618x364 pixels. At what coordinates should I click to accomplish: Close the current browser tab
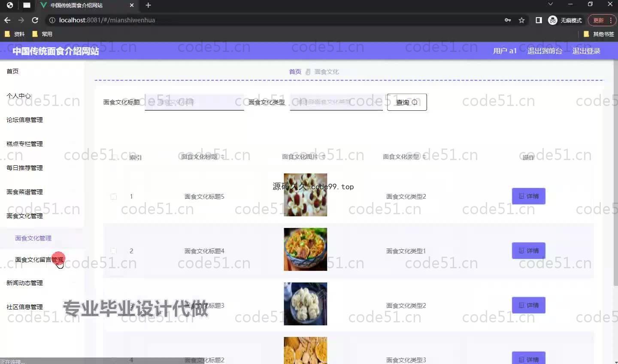coord(132,5)
